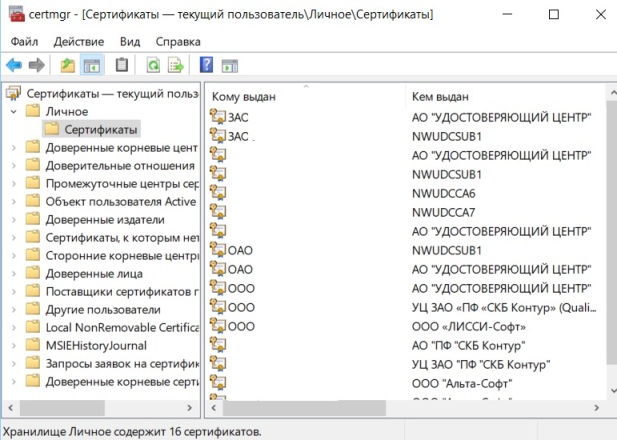Open the Справка menu

coord(178,42)
